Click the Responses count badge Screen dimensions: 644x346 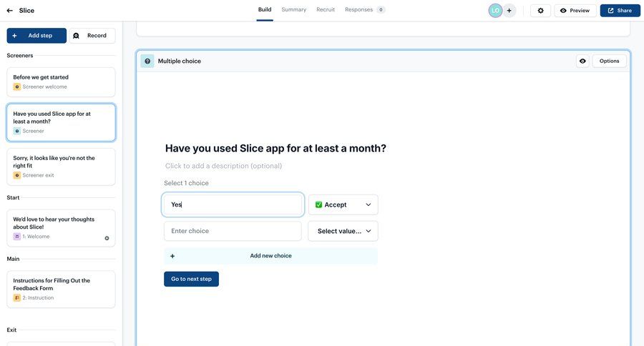(381, 10)
